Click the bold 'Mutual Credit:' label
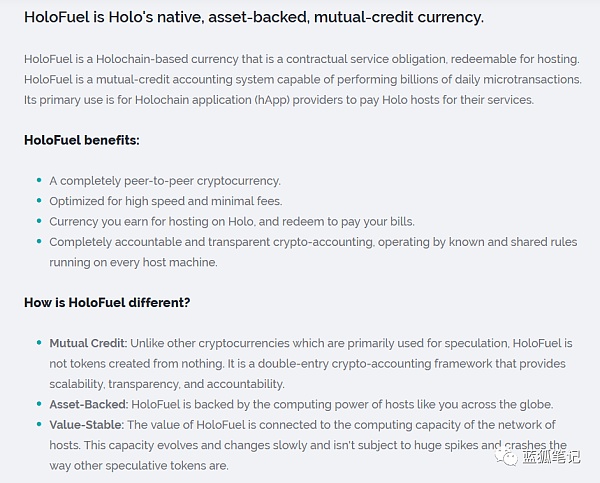The image size is (600, 483). click(88, 343)
